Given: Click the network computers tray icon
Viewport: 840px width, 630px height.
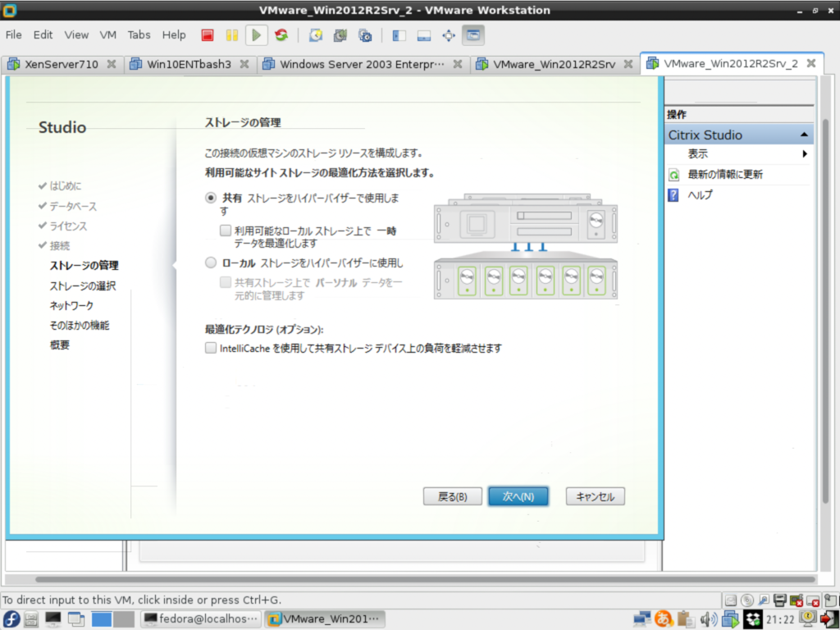Looking at the screenshot, I should click(x=641, y=619).
